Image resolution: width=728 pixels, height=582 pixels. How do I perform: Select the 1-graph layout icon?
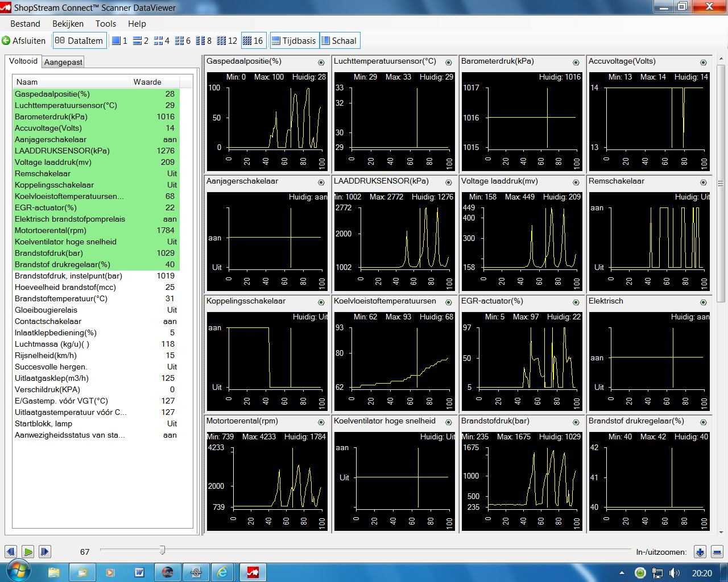tap(117, 41)
